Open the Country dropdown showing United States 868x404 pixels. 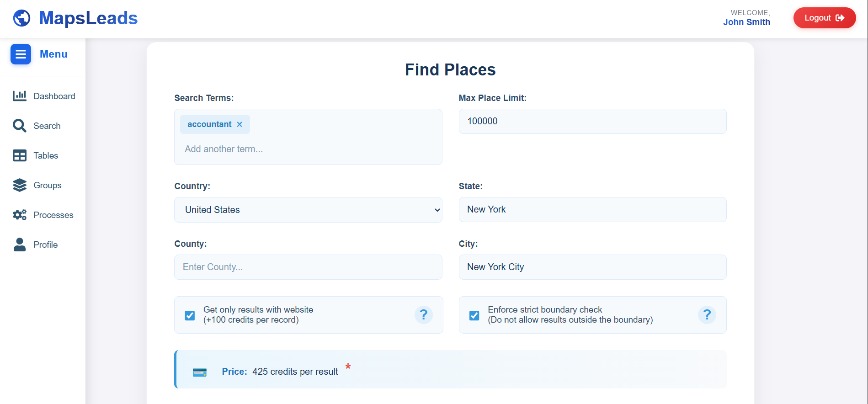point(308,210)
